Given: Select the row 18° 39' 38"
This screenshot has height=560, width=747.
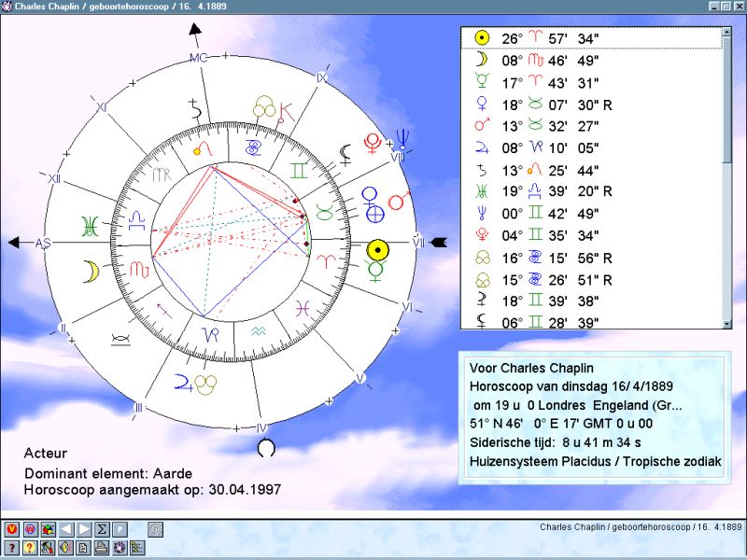Looking at the screenshot, I should point(592,301).
